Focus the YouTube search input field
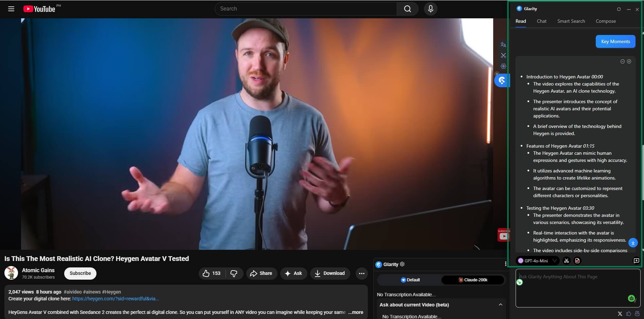Viewport: 644px width, 319px height. [x=306, y=9]
